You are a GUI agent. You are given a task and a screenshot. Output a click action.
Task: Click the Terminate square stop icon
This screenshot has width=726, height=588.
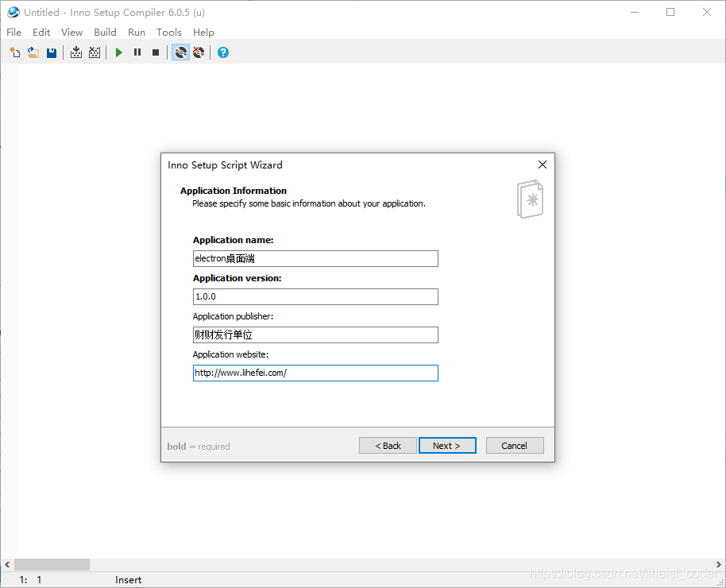click(156, 52)
